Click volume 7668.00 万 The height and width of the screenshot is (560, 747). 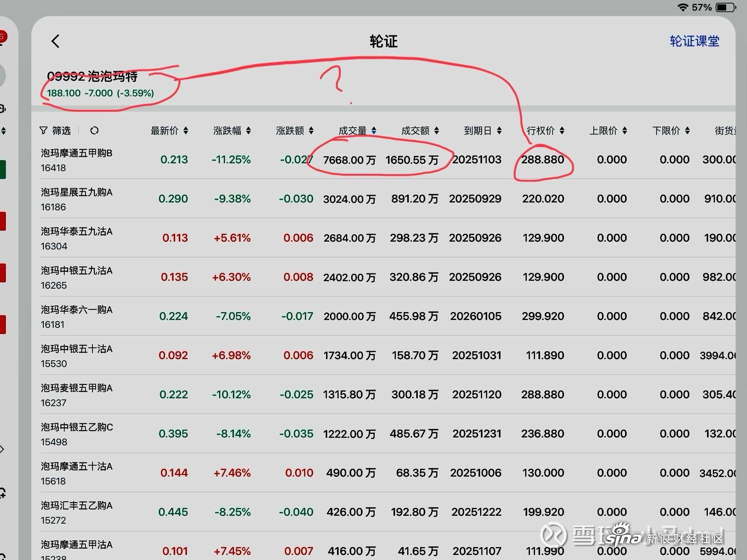[x=349, y=160]
